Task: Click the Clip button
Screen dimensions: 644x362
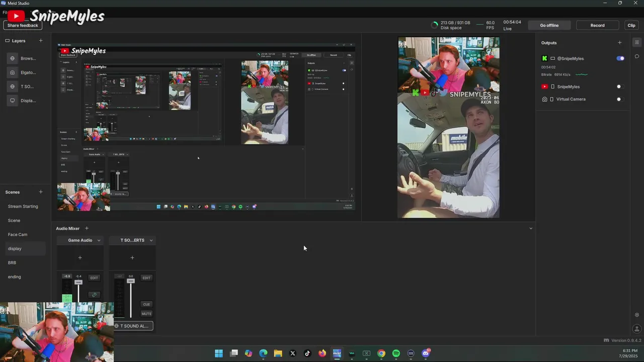Action: [631, 25]
